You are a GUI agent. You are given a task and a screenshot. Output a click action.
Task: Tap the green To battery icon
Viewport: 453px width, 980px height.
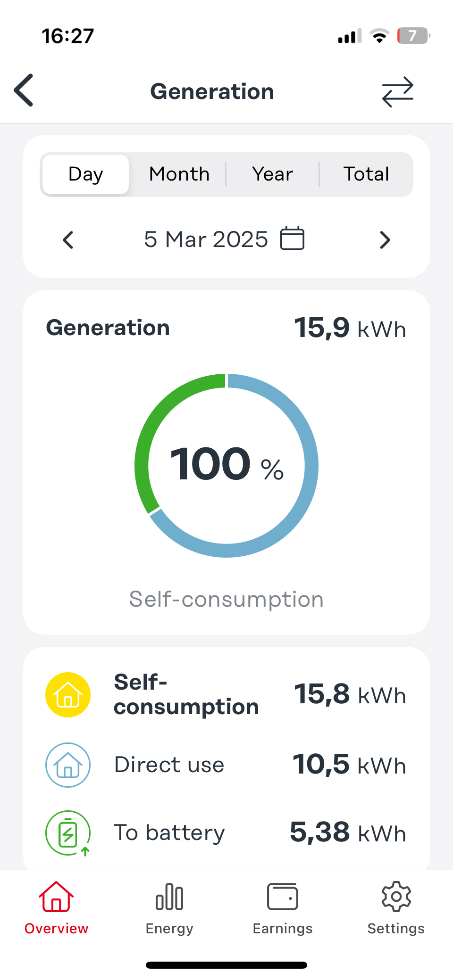(68, 833)
